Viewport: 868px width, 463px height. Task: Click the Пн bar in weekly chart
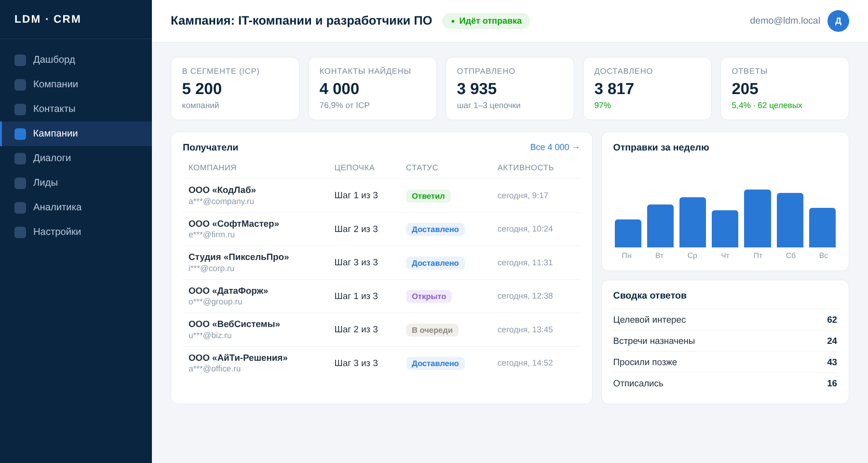628,233
